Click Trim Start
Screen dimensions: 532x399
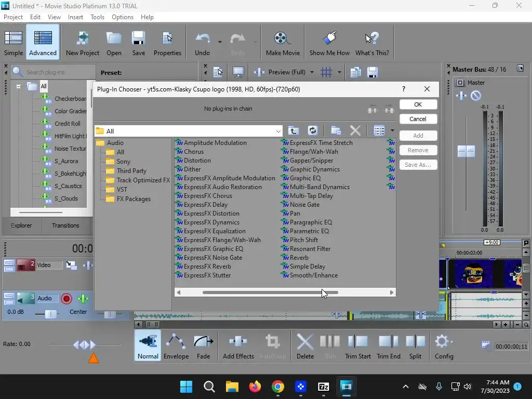click(357, 346)
